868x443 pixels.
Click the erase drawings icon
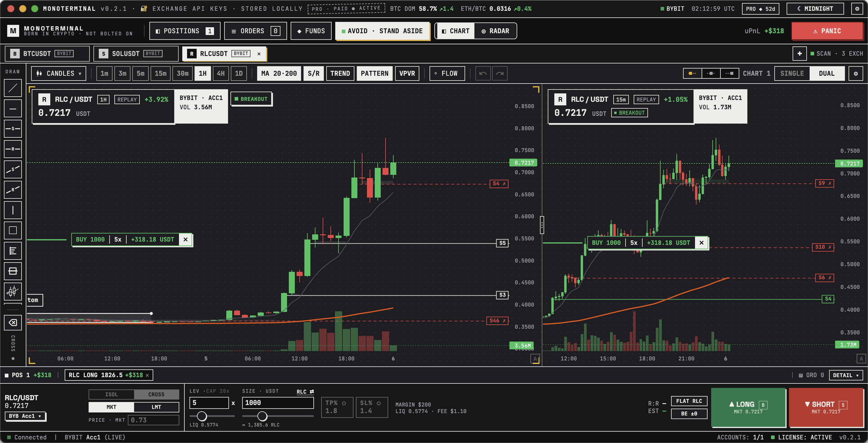pos(13,323)
